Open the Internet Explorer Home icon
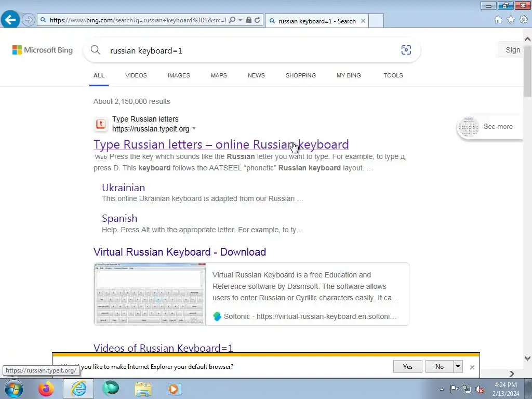The image size is (532, 399). click(x=498, y=20)
